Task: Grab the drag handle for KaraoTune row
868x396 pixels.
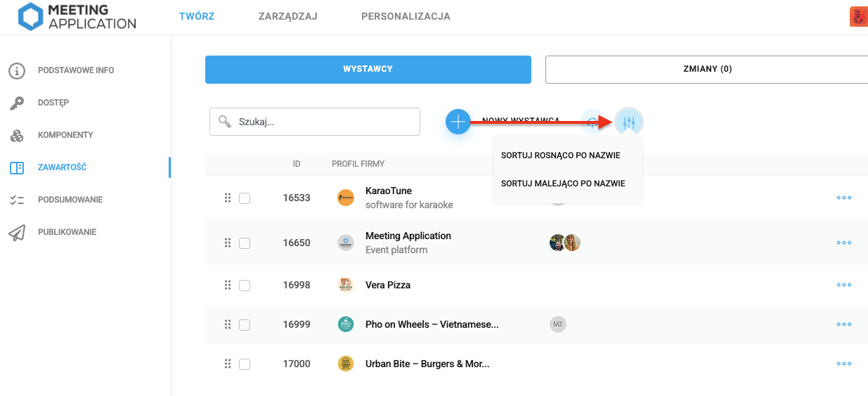Action: (x=228, y=198)
